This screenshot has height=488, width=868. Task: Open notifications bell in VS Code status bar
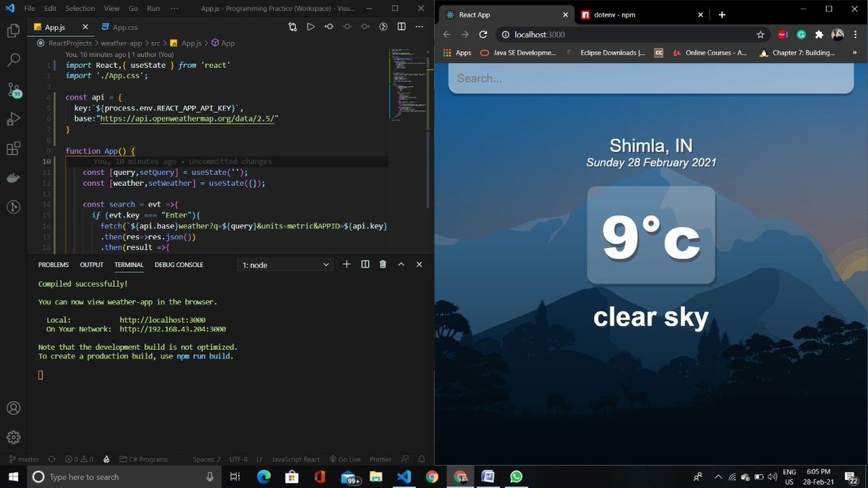coord(422,459)
